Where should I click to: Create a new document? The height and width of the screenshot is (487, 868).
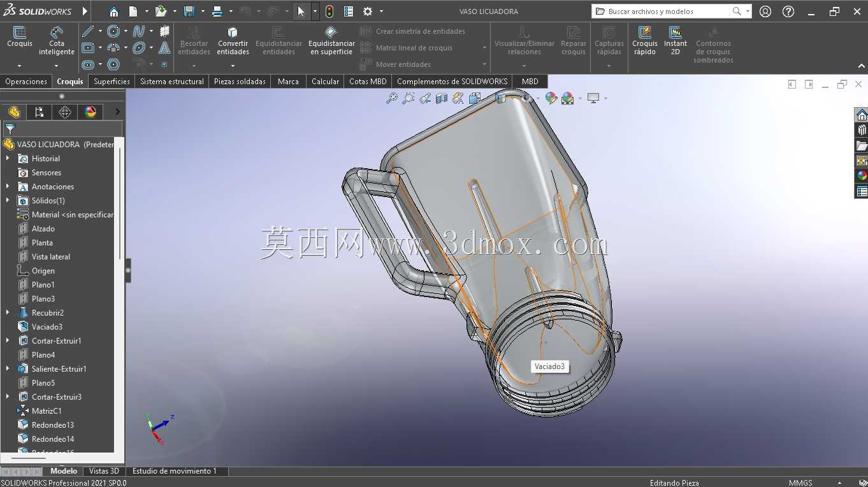(133, 11)
